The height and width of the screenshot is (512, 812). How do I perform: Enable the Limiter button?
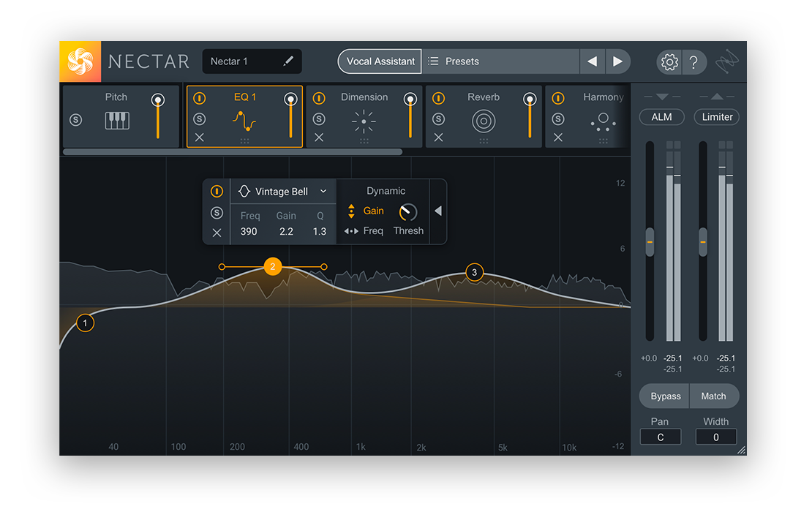click(717, 117)
